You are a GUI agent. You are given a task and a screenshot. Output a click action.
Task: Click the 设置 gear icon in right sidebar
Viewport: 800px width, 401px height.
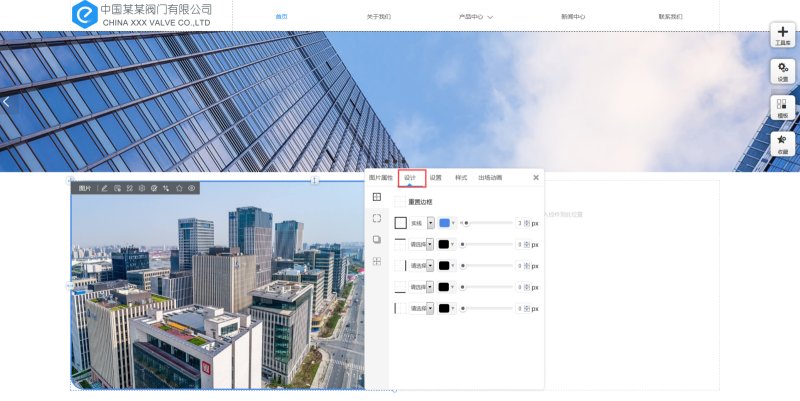pos(782,71)
